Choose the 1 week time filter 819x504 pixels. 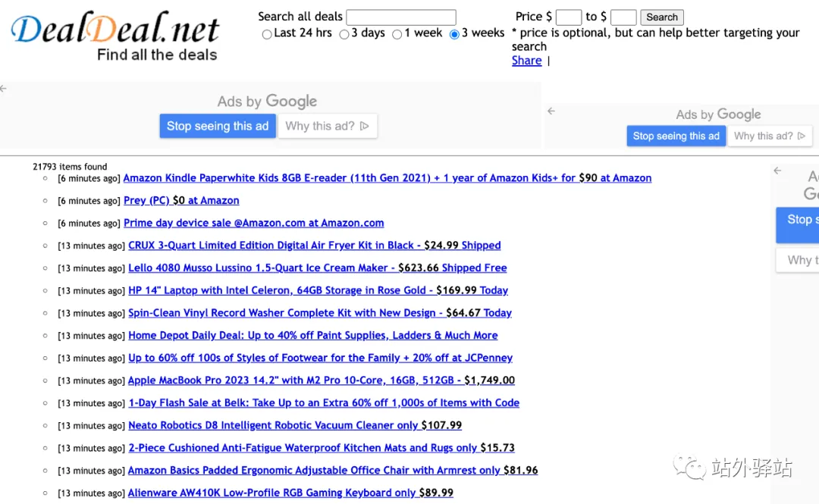(397, 34)
